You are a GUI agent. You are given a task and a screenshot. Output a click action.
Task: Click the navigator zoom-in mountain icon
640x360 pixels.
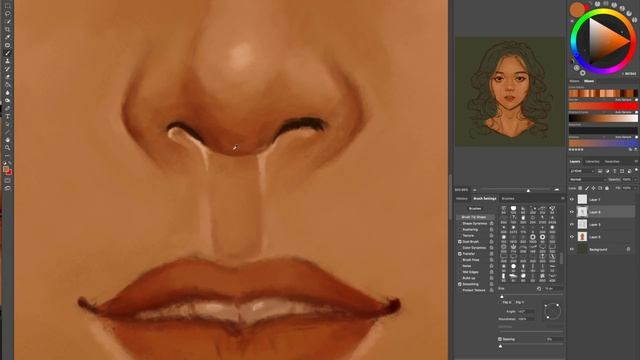(x=557, y=190)
